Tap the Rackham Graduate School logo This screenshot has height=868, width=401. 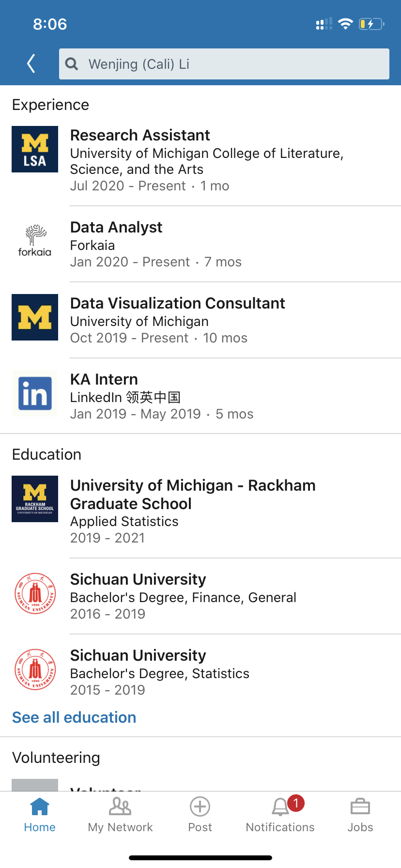[x=35, y=499]
